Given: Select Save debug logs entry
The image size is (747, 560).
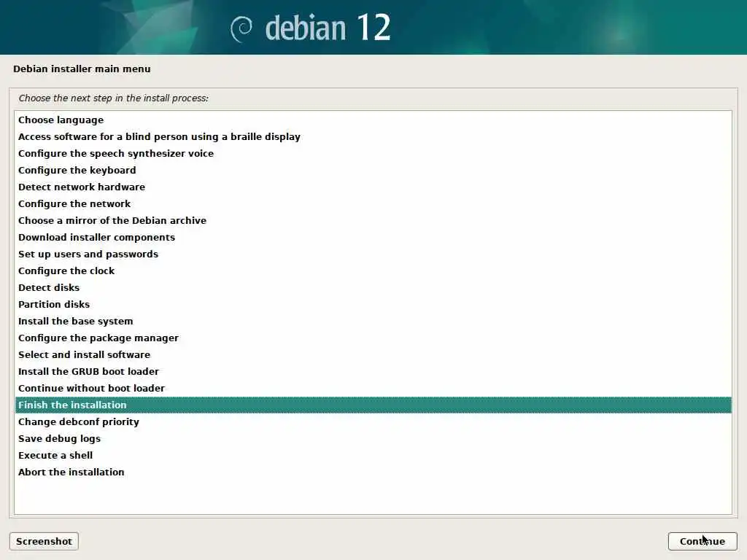Looking at the screenshot, I should tap(373, 438).
